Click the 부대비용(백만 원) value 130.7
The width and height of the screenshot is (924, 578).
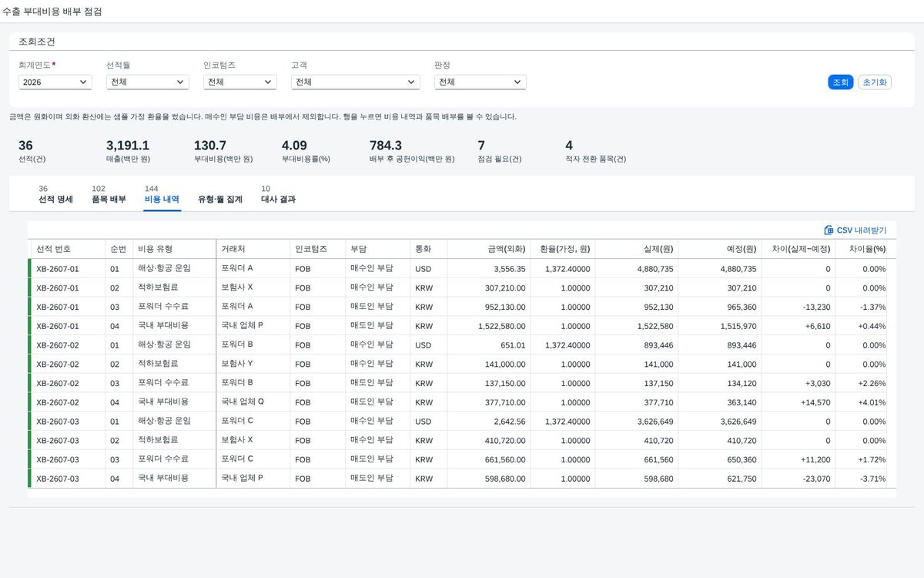(210, 145)
